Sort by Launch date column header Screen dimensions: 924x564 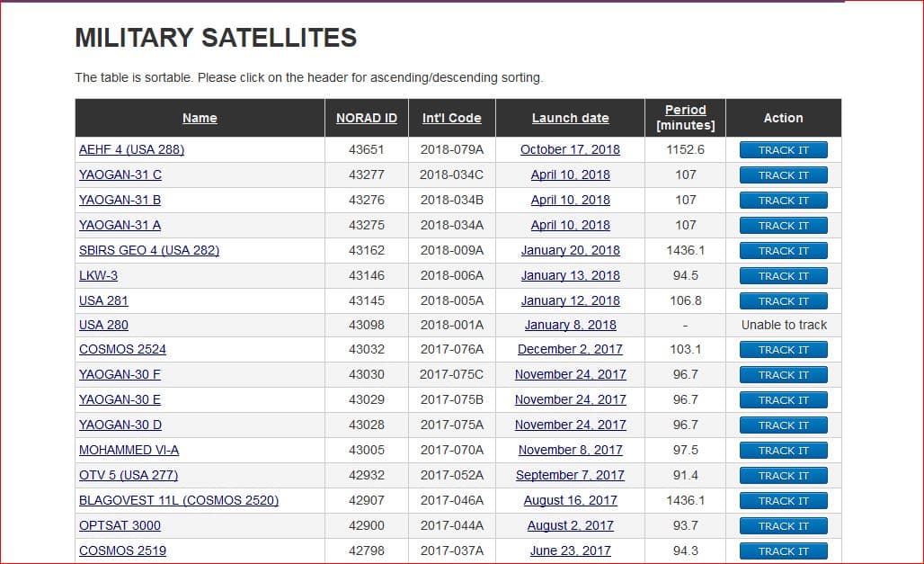coord(571,118)
